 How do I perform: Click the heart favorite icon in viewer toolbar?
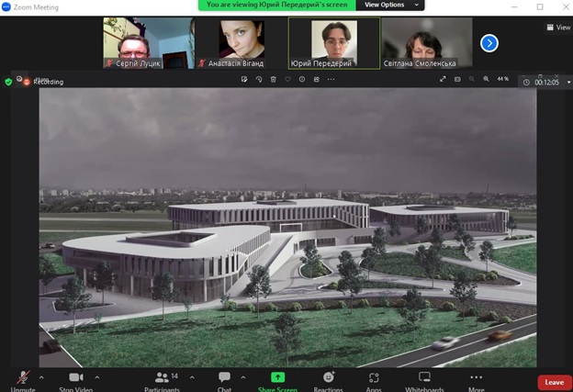point(287,79)
